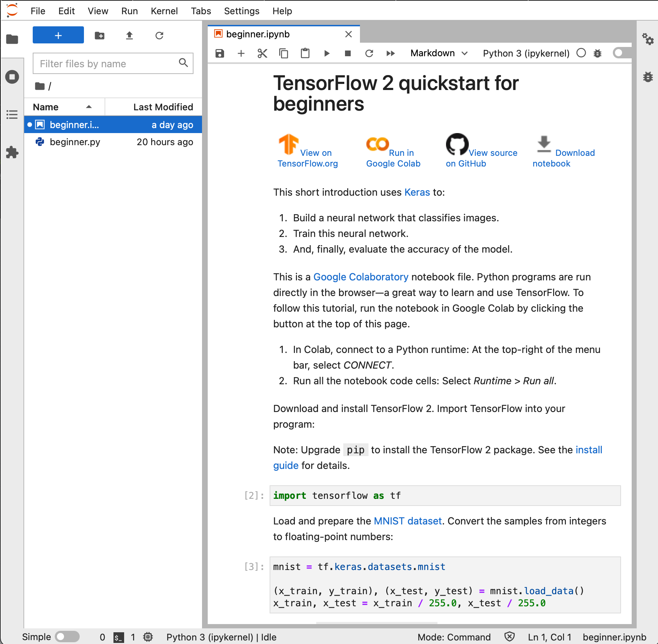Image resolution: width=658 pixels, height=644 pixels.
Task: Open the Extension Manager puzzle icon
Action: [x=12, y=152]
